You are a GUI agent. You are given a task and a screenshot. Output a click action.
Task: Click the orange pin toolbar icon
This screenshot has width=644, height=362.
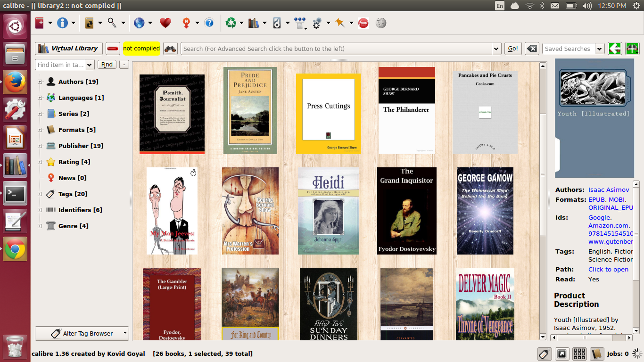coord(340,23)
